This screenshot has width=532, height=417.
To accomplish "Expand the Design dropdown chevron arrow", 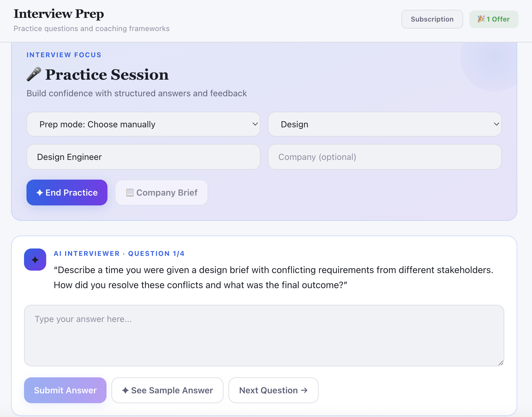I will (496, 124).
